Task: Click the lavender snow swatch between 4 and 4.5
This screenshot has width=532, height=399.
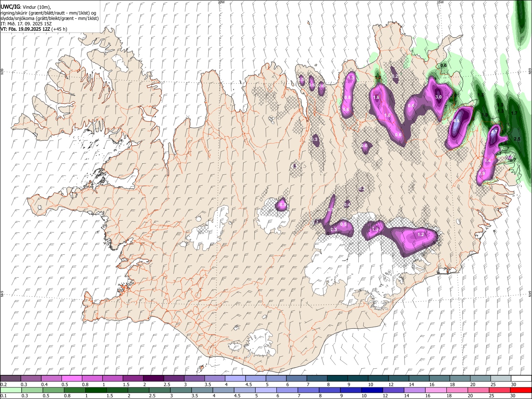Action: (x=234, y=378)
